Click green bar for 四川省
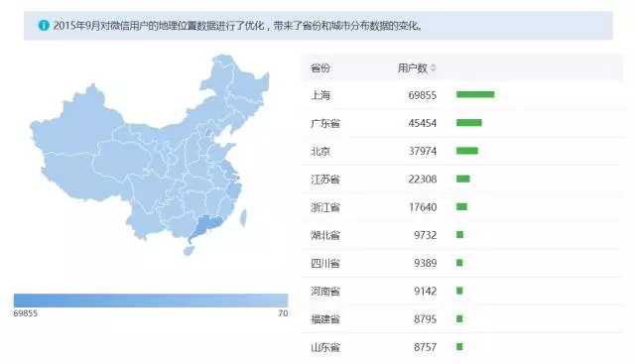 [x=459, y=263]
